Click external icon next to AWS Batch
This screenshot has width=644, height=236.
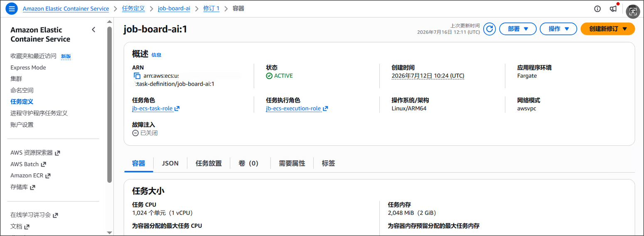(x=44, y=164)
